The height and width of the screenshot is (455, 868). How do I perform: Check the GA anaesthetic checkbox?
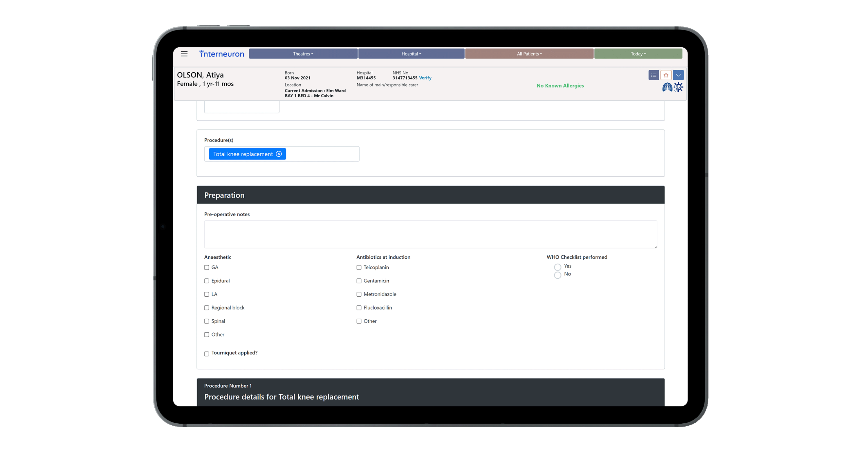tap(207, 268)
